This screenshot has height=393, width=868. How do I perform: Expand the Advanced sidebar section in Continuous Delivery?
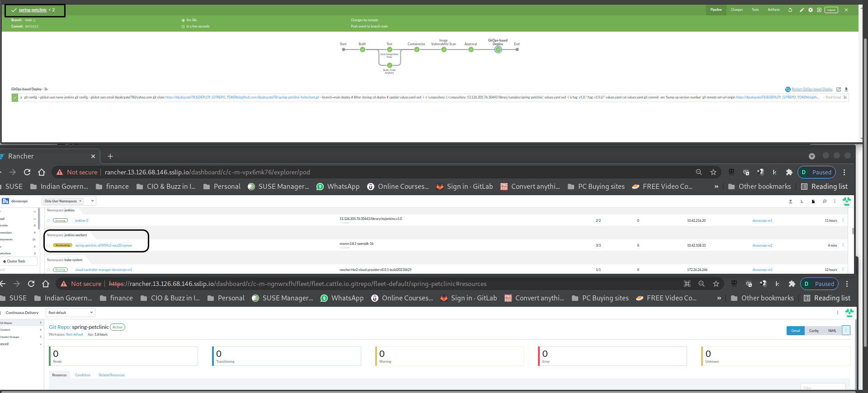(40, 344)
